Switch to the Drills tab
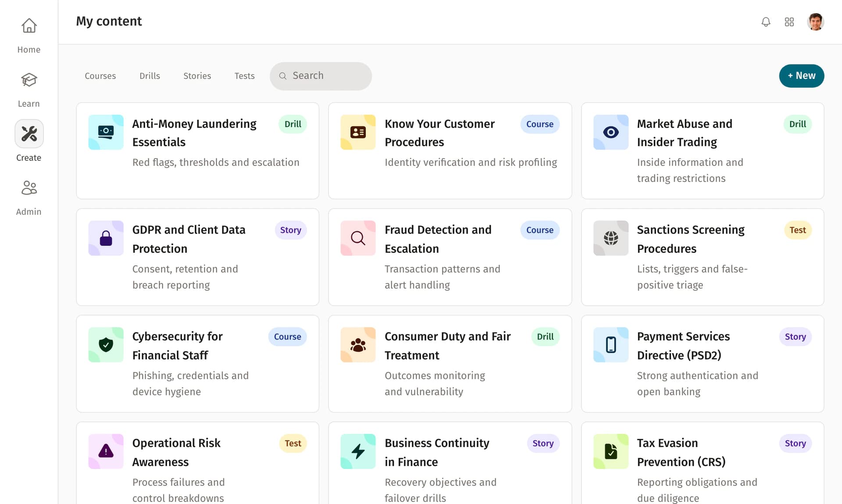842x504 pixels. coord(150,76)
